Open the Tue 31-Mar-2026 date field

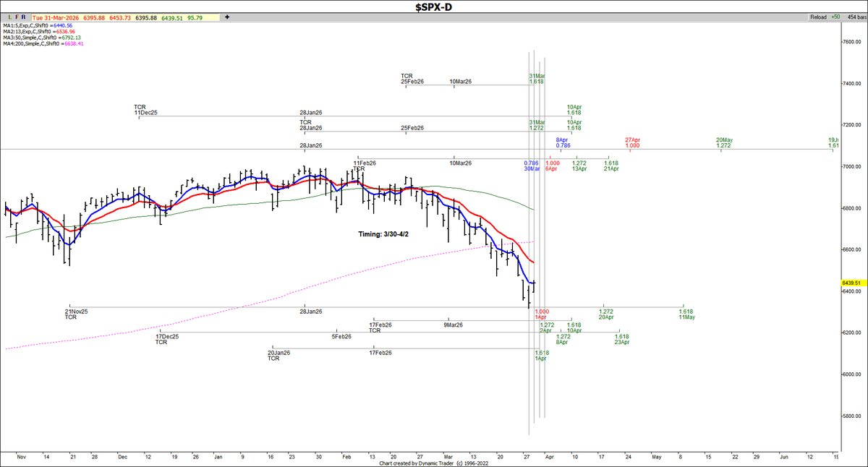pyautogui.click(x=56, y=16)
